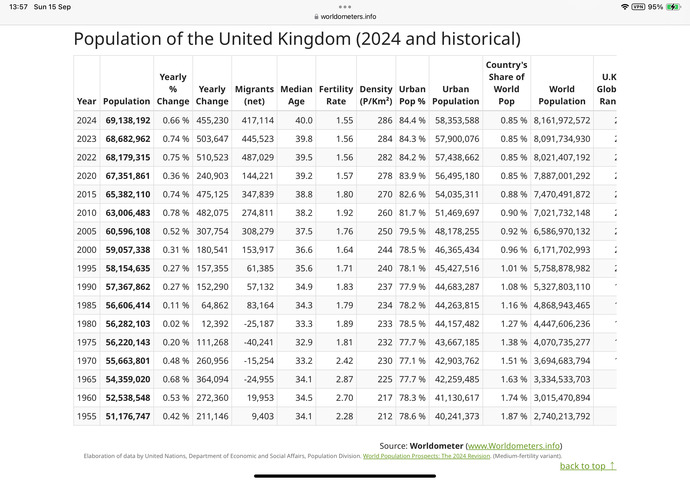Tap the home indicator bar
Screen dimensions: 690x482
tap(345, 475)
